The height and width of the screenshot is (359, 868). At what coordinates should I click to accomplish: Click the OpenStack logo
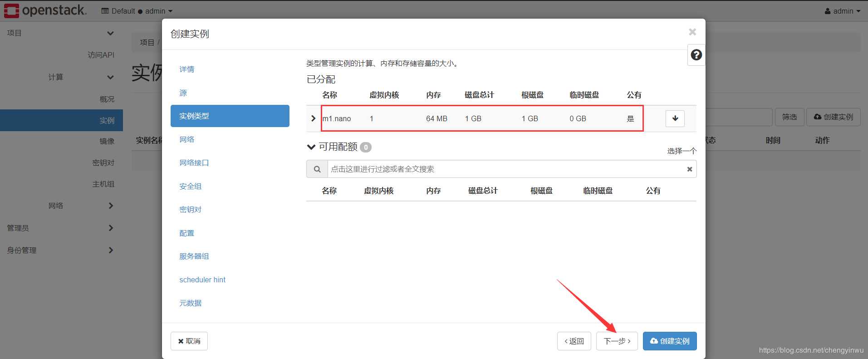(x=45, y=10)
